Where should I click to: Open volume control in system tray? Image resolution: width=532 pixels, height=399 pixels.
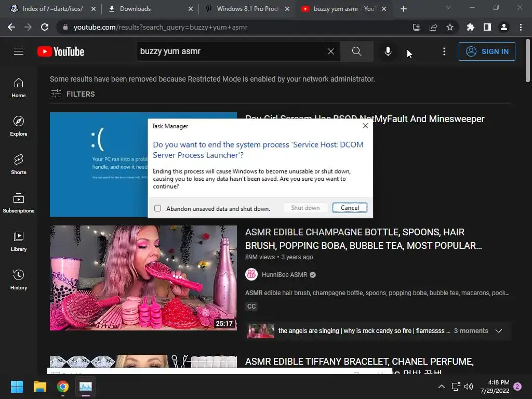point(469,387)
